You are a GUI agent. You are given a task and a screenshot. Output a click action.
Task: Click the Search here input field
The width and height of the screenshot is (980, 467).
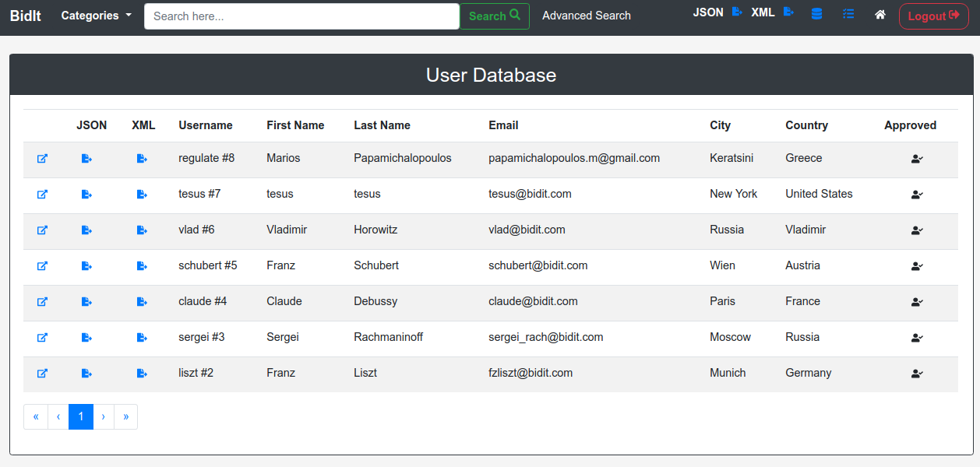[301, 16]
